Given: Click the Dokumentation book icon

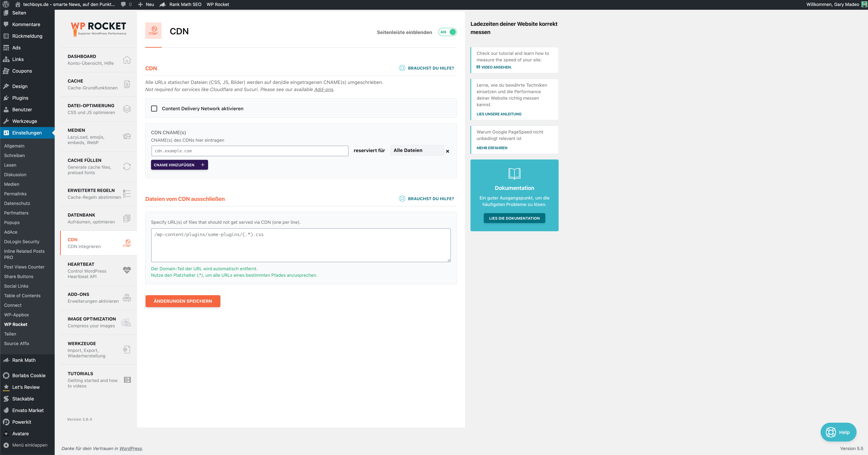Looking at the screenshot, I should point(514,174).
